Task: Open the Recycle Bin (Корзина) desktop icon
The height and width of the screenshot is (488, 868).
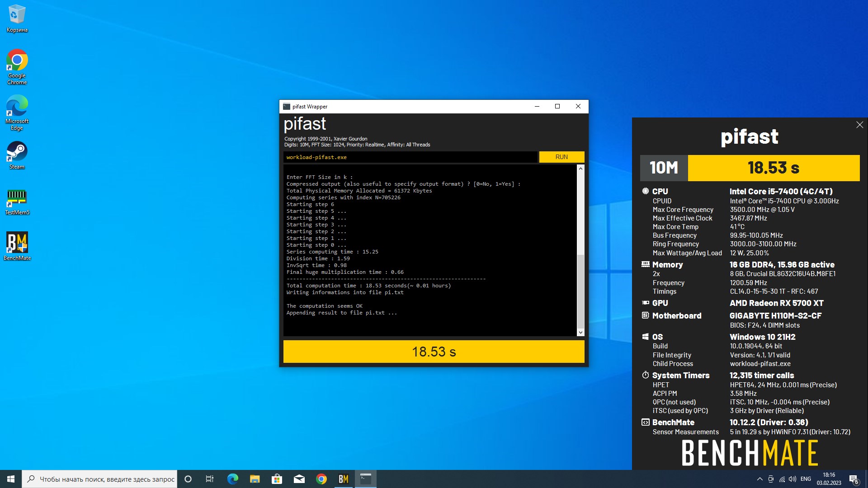Action: [17, 19]
